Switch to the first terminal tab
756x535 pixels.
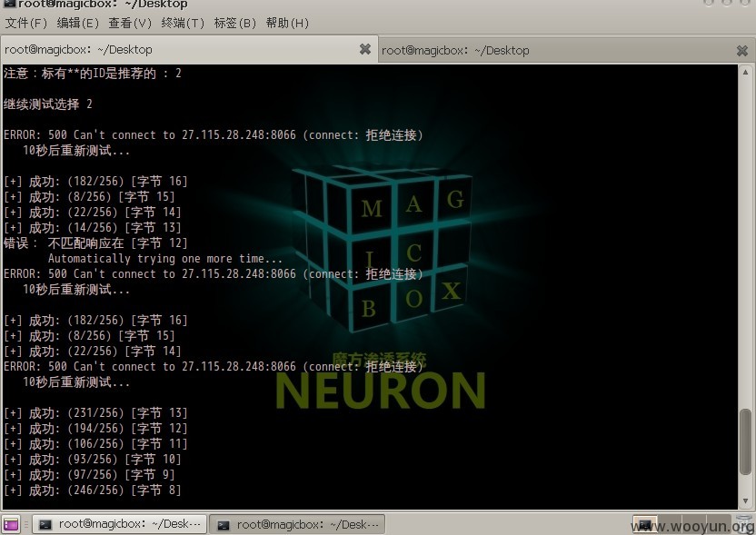pos(189,49)
